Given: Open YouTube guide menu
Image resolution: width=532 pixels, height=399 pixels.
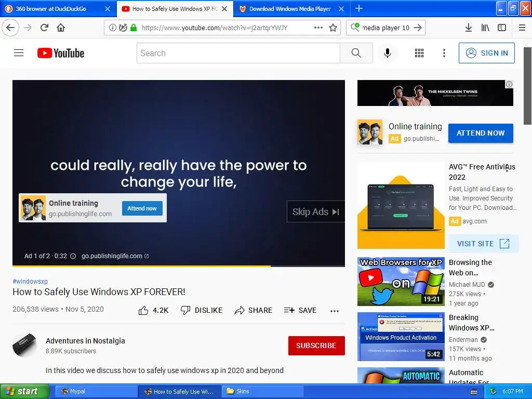Looking at the screenshot, I should tap(19, 53).
